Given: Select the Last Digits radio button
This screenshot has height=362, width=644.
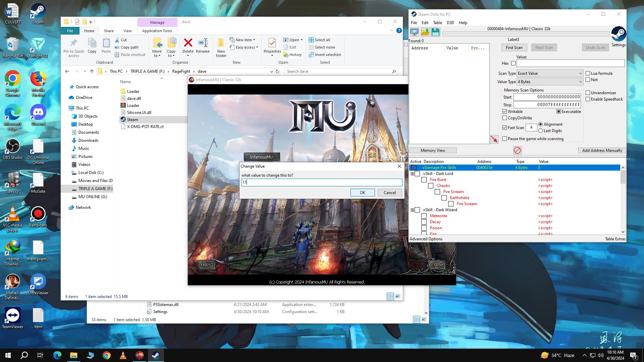Looking at the screenshot, I should [x=540, y=131].
